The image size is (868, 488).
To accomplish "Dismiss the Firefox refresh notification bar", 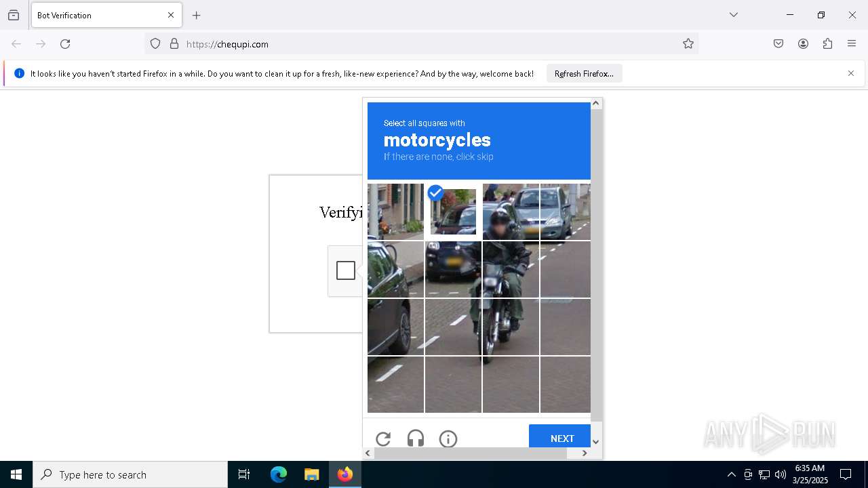I will click(851, 73).
